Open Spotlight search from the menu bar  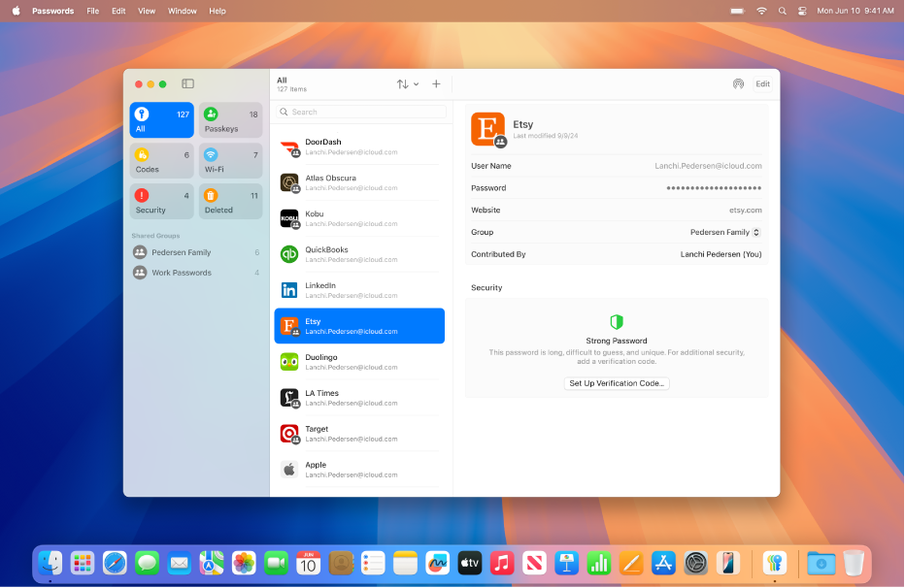click(x=782, y=11)
